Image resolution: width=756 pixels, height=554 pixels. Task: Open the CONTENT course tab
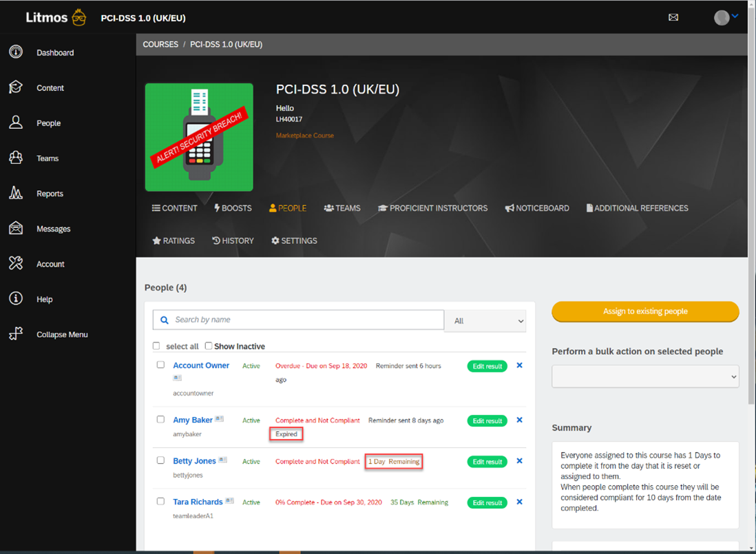(x=174, y=208)
